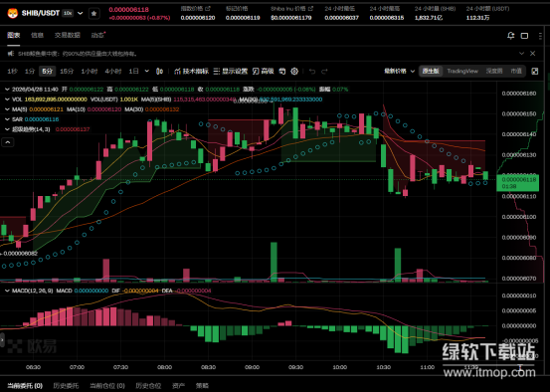Expand the SHIB/USDT pair selector arrow
Screen dimensions: 550x392
81,13
